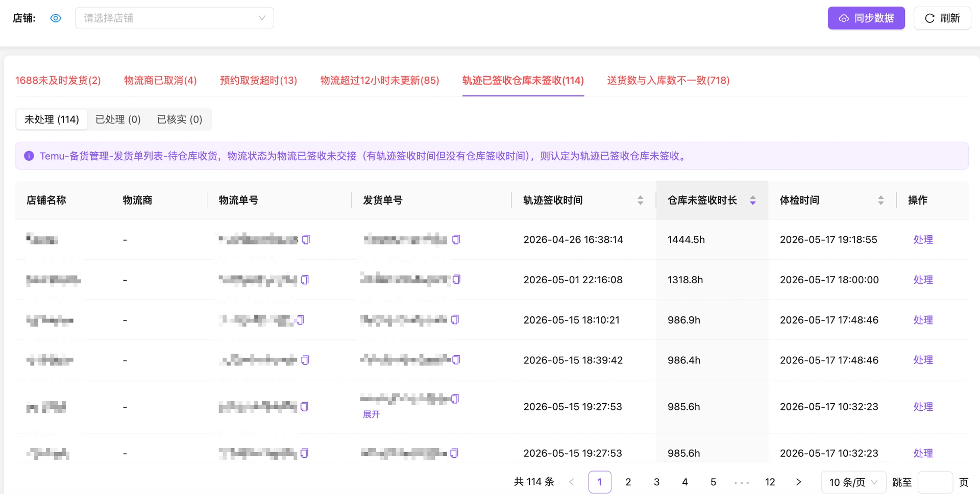Click 处理 for the 19:27:53 row with 展开
Screen dimensions: 980x494
pyautogui.click(x=923, y=407)
